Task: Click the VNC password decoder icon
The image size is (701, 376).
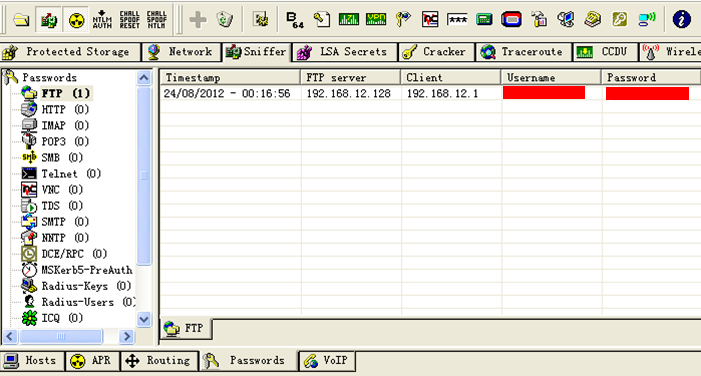Action: (x=430, y=19)
